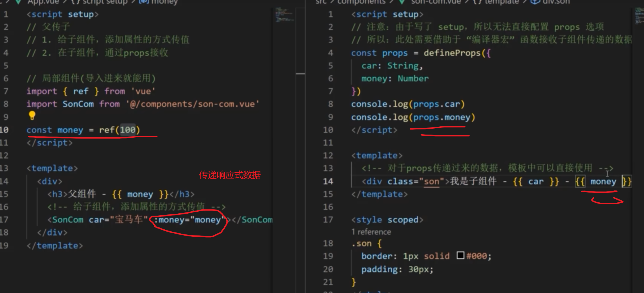Image resolution: width=644 pixels, height=293 pixels.
Task: Select 'car: String,' prop definition
Action: (392, 66)
